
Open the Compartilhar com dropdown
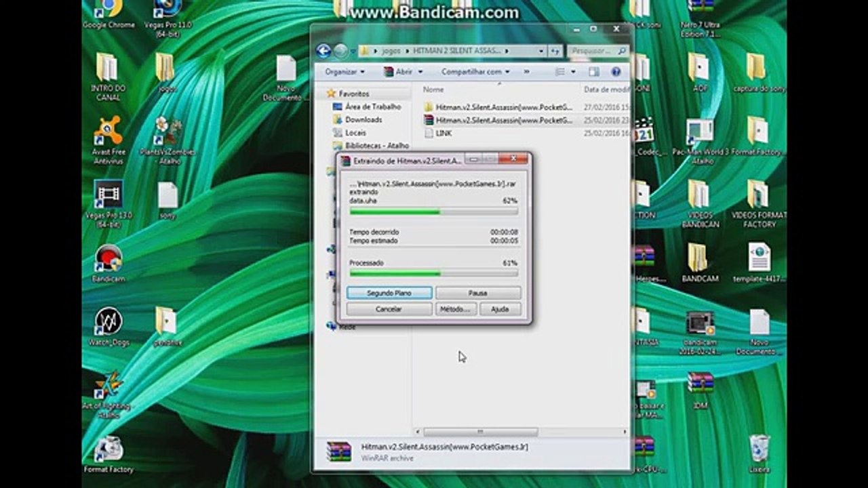click(475, 71)
